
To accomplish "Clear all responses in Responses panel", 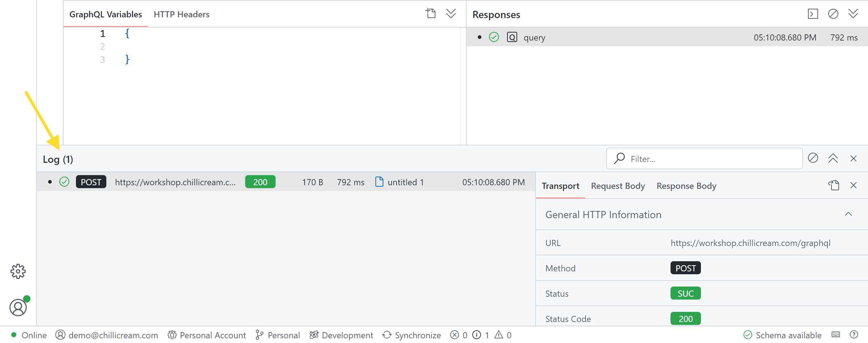I will tap(833, 13).
